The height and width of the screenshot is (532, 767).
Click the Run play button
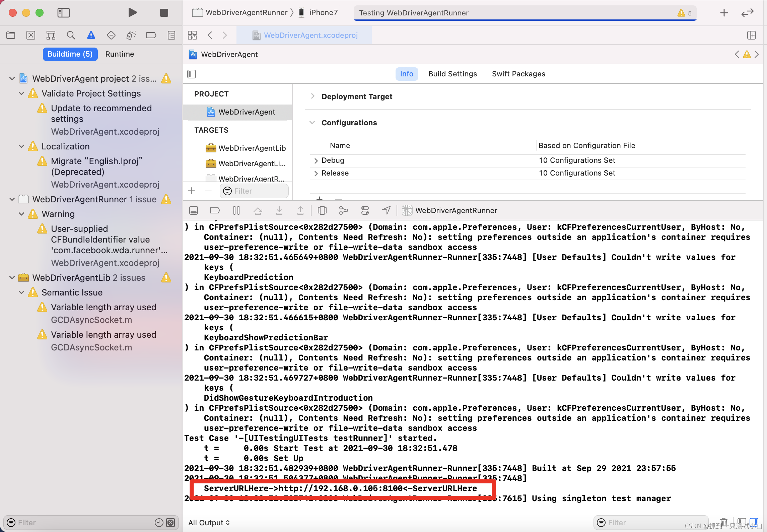coord(133,13)
